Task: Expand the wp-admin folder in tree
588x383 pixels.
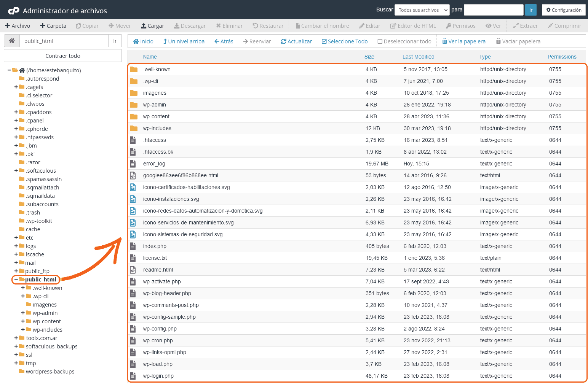Action: click(23, 313)
